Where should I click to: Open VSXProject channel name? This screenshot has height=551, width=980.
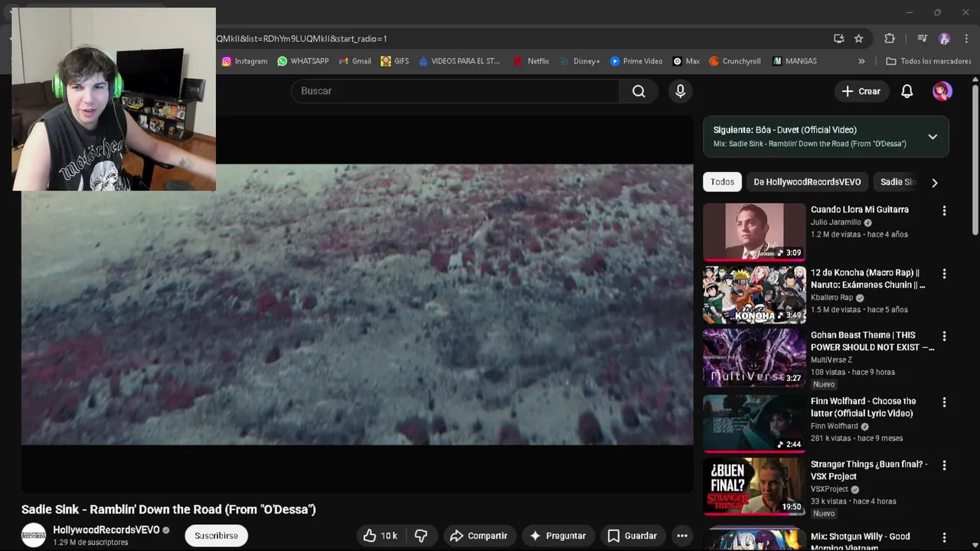coord(829,490)
